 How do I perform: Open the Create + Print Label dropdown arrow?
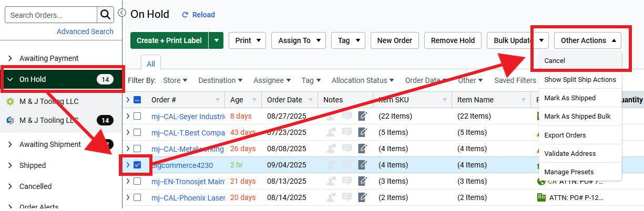pyautogui.click(x=216, y=40)
